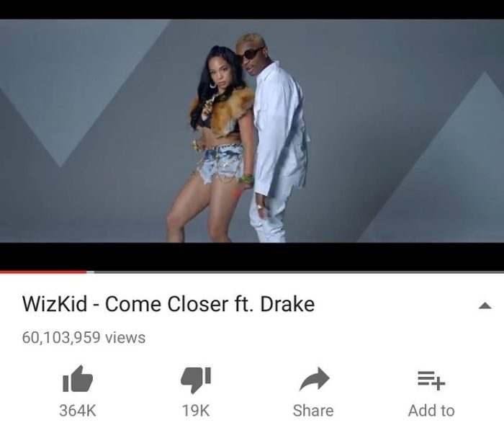Click the 60,103,959 views count

point(84,337)
